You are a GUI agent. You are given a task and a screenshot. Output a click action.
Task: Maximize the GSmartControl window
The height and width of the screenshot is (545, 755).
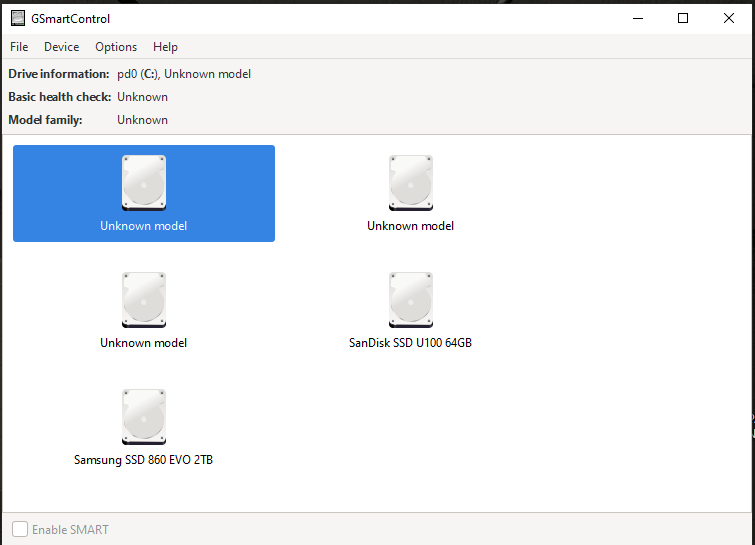(683, 18)
